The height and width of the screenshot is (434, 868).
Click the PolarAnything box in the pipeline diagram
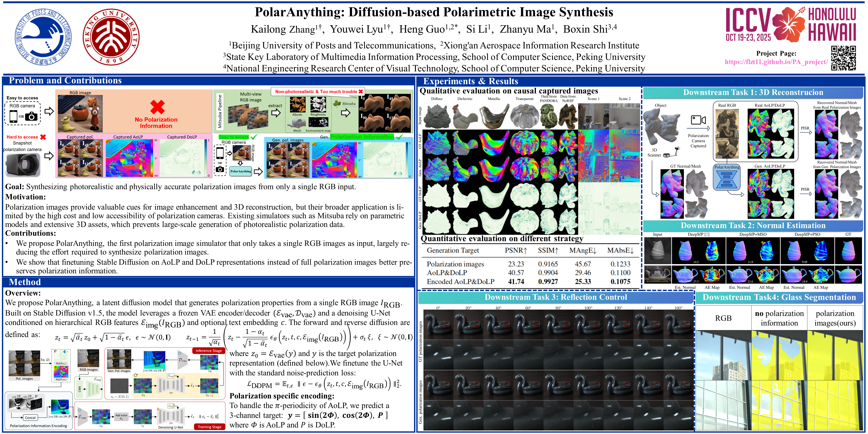pyautogui.click(x=241, y=171)
